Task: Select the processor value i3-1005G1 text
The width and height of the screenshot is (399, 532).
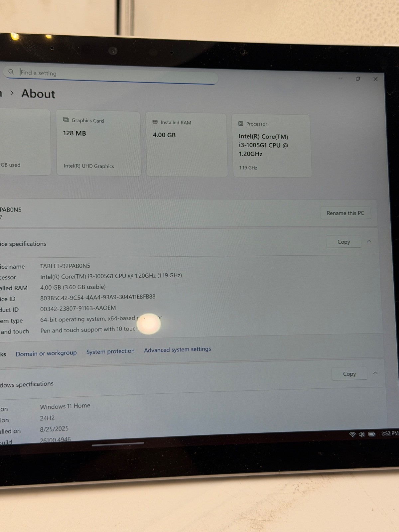Action: (x=111, y=276)
